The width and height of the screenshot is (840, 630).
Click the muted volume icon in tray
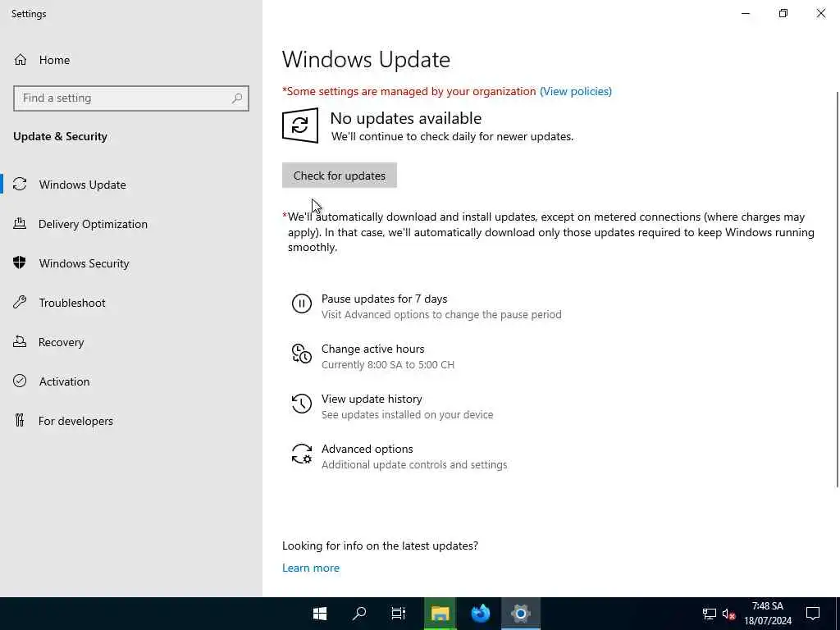click(x=728, y=614)
